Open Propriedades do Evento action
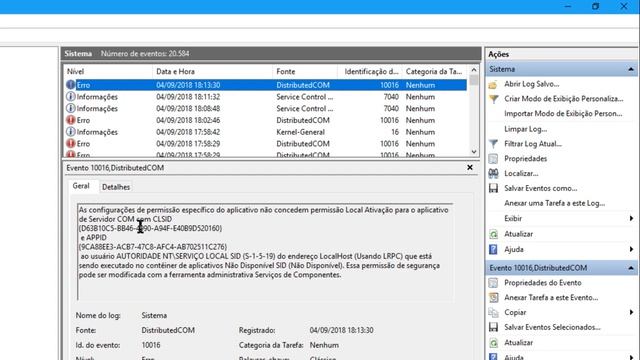 coord(542,282)
